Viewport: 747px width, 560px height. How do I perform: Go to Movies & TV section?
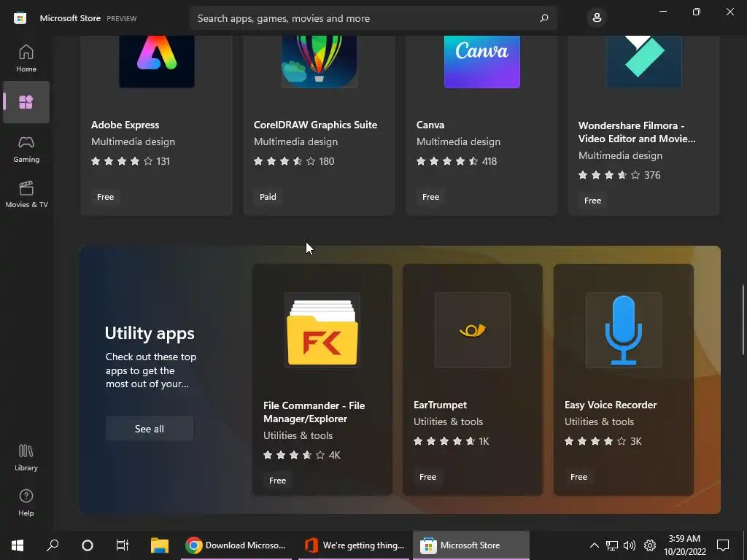(x=26, y=194)
